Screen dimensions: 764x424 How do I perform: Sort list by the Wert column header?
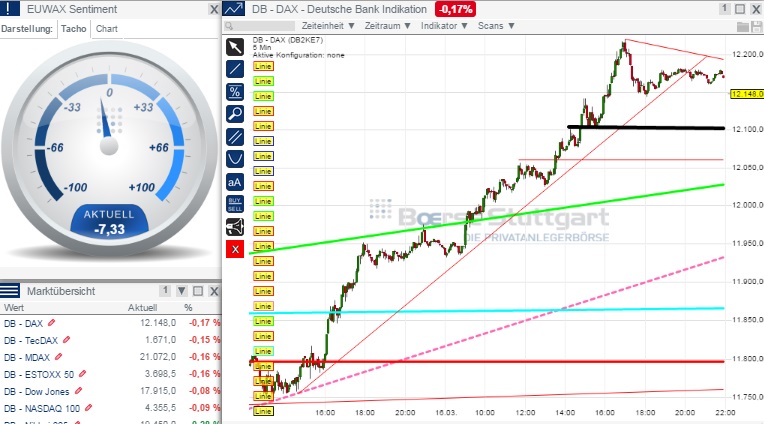[x=14, y=308]
